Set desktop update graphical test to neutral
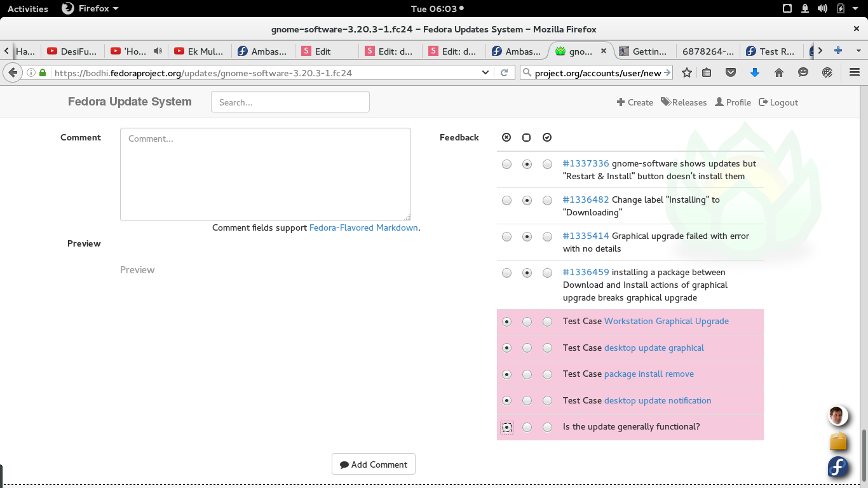Image resolution: width=868 pixels, height=488 pixels. (527, 348)
